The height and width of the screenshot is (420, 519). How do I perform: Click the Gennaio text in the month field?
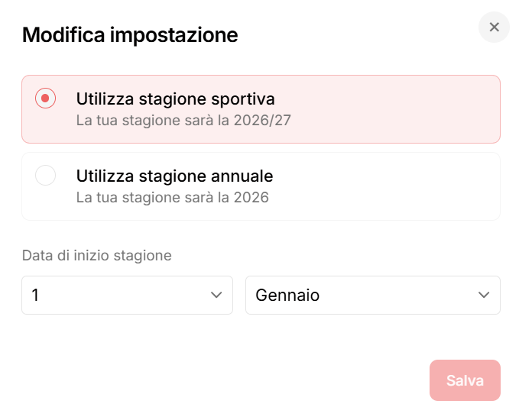[287, 296]
